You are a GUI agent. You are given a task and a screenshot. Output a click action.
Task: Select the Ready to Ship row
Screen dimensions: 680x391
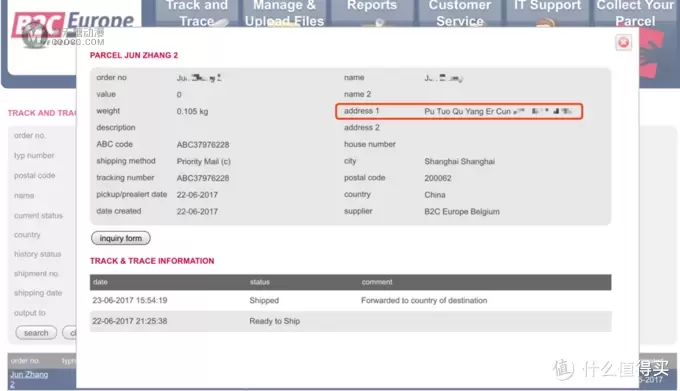click(x=350, y=321)
